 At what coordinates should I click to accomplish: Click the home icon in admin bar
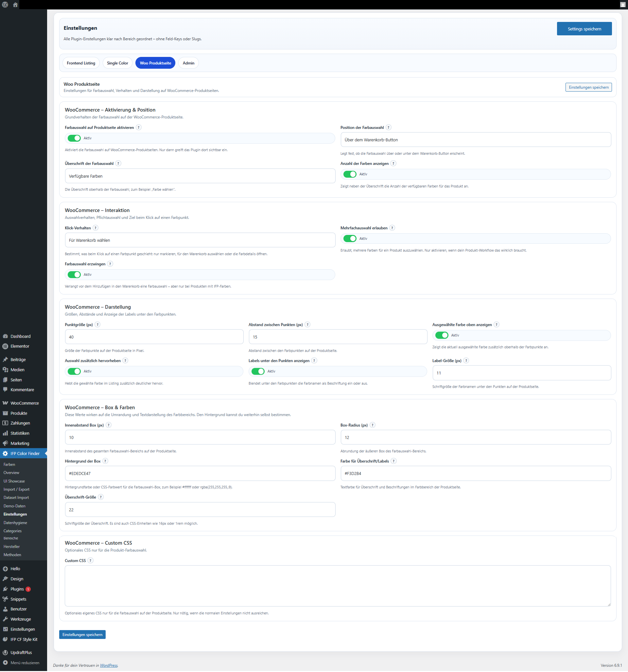[15, 5]
